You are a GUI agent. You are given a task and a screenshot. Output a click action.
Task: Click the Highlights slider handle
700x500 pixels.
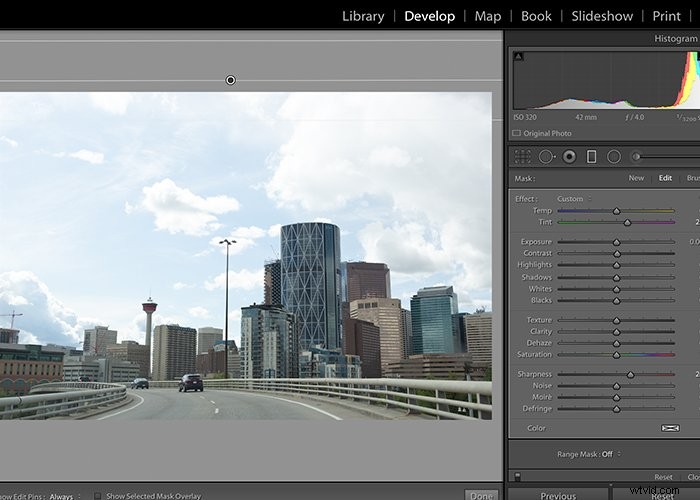coord(617,265)
